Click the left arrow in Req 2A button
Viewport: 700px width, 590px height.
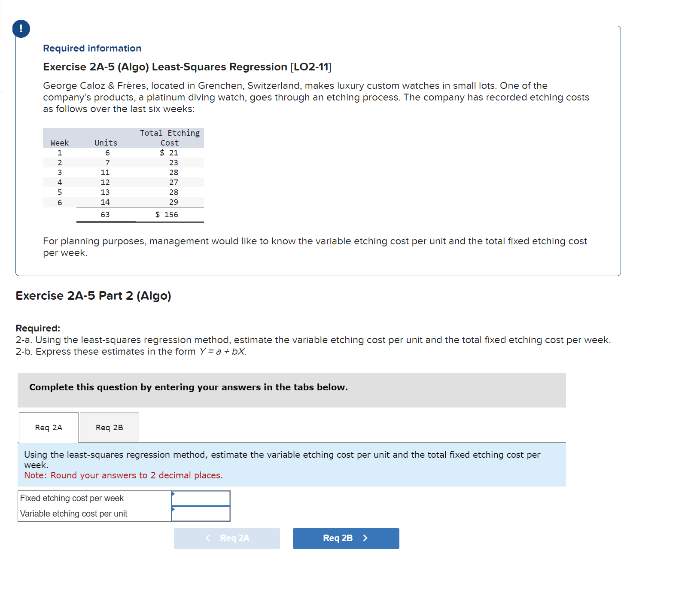(208, 538)
